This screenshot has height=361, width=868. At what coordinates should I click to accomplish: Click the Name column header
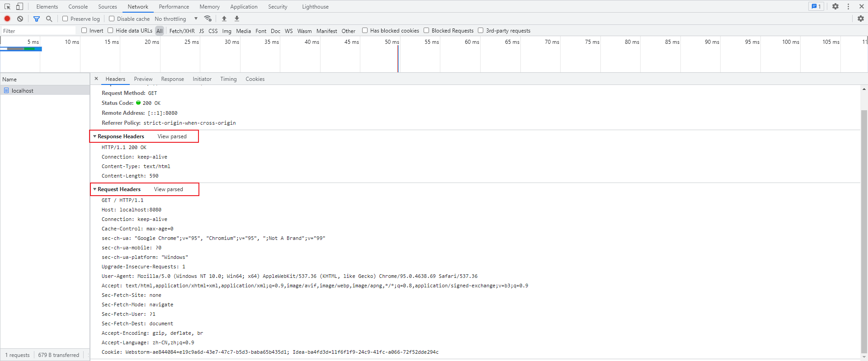click(x=45, y=79)
